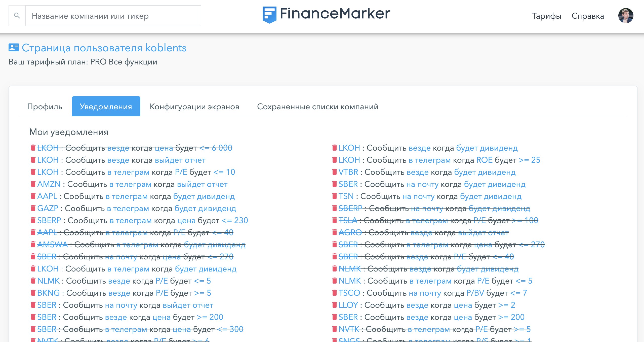Delete SBERP цена <= 230 notification
644x342 pixels.
33,220
